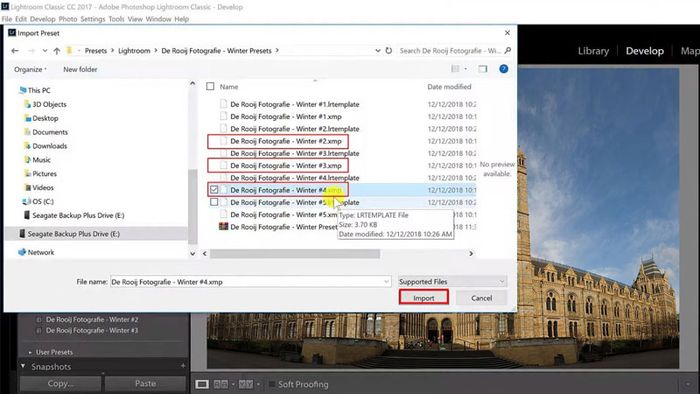700x394 pixels.
Task: Sort files by Date modified column header
Action: [x=449, y=87]
